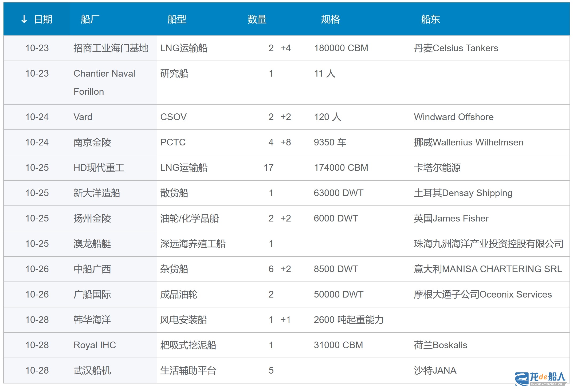Select the 研究船 ship type cell

(x=174, y=73)
